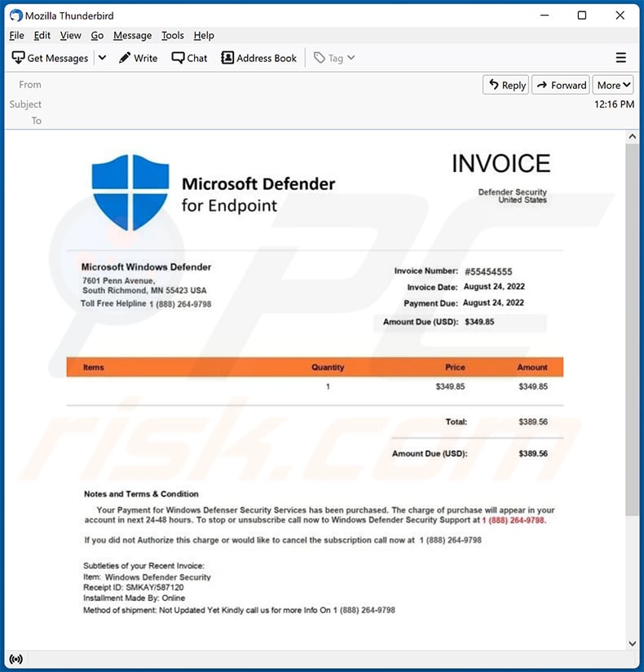The image size is (644, 672).
Task: Click the Items column header
Action: point(94,367)
